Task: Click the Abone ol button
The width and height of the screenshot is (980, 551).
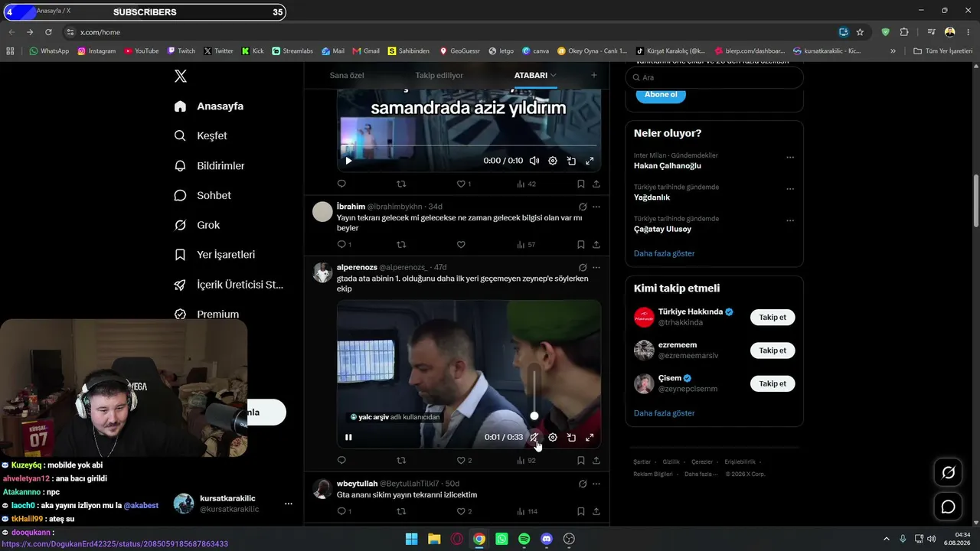Action: pos(661,94)
